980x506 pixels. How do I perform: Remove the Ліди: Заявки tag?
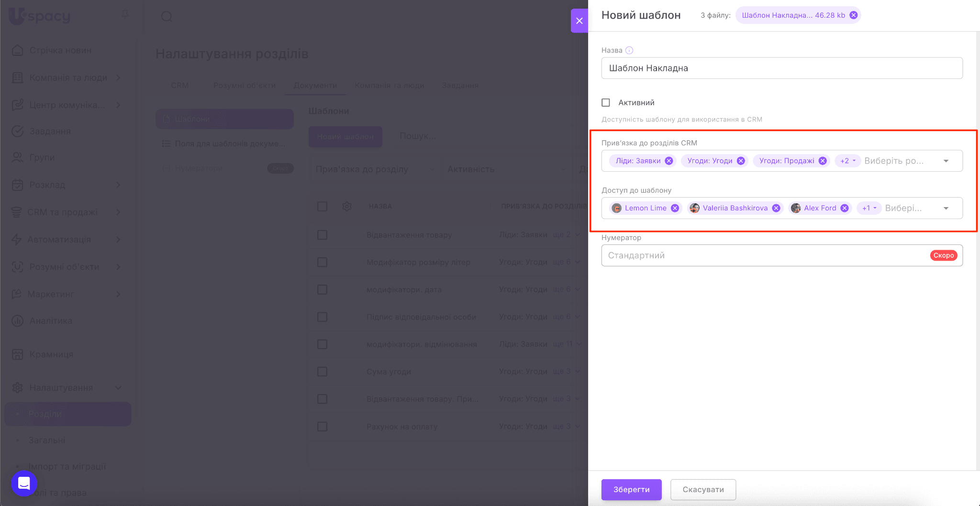(669, 161)
